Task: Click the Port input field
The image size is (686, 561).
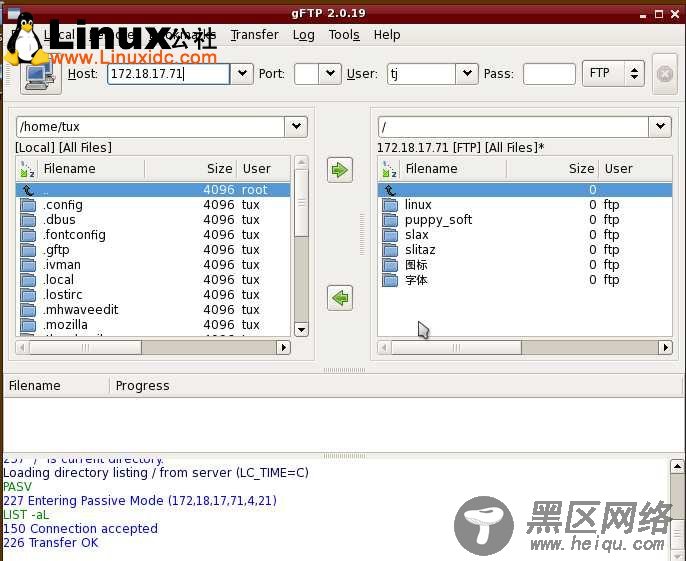Action: pyautogui.click(x=306, y=74)
